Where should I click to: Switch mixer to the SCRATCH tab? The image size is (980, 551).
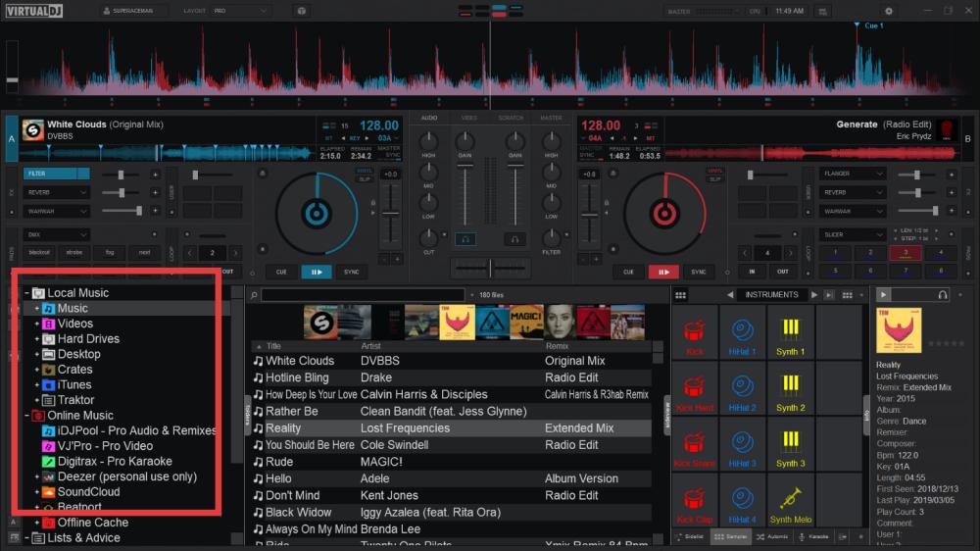point(511,118)
